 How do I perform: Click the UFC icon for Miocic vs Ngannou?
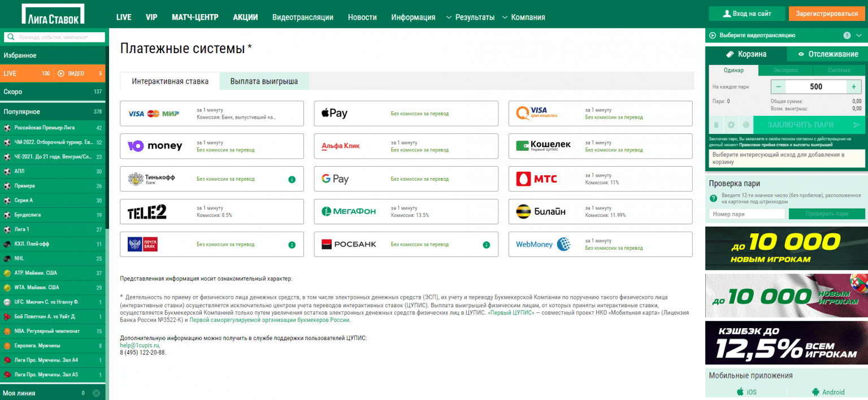(x=7, y=302)
